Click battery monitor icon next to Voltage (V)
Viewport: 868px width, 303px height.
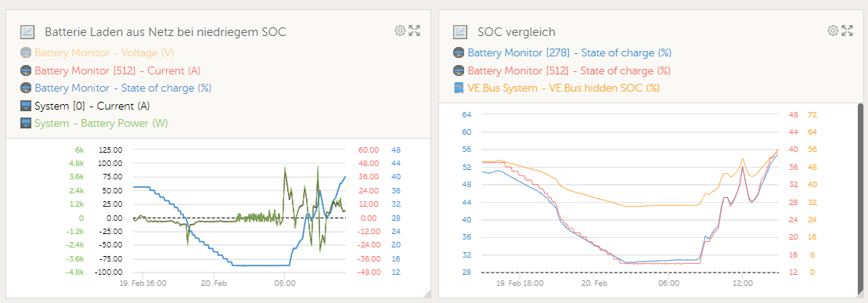(26, 53)
